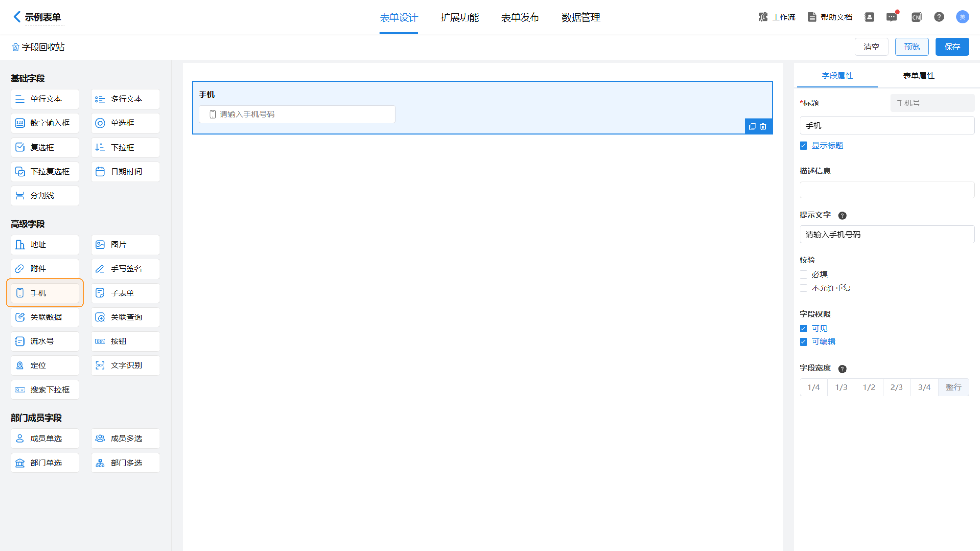
Task: Click the trash icon on the phone field
Action: point(763,127)
